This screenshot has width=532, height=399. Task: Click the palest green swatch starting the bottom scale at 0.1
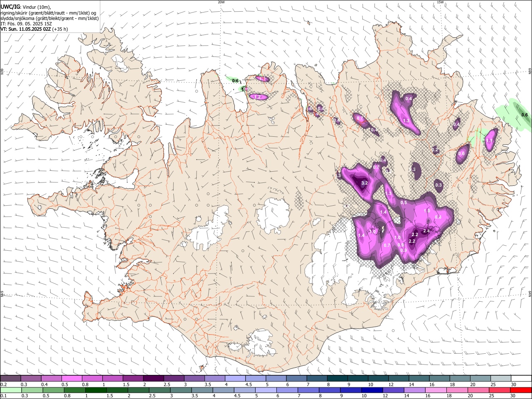tap(10, 390)
